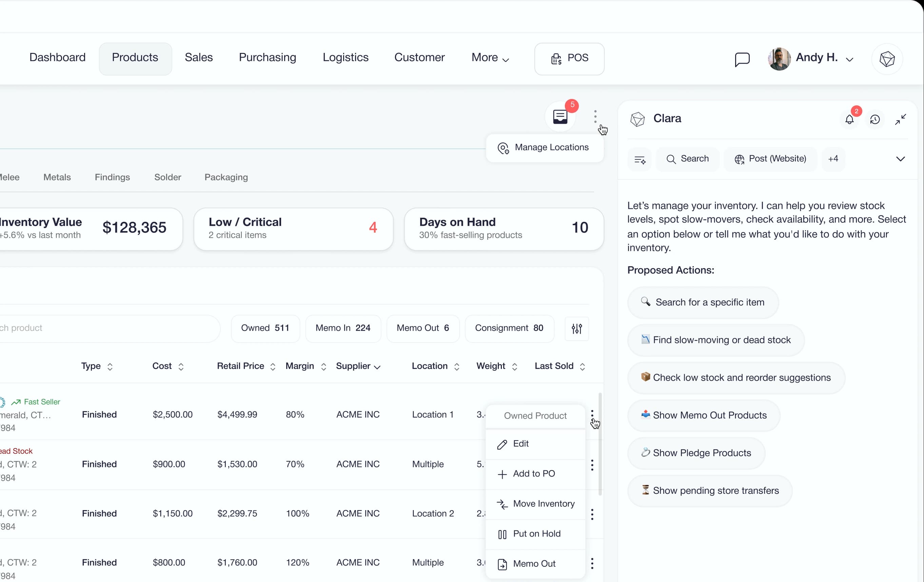Open the Days on Hand summary card
This screenshot has height=582, width=924.
504,229
